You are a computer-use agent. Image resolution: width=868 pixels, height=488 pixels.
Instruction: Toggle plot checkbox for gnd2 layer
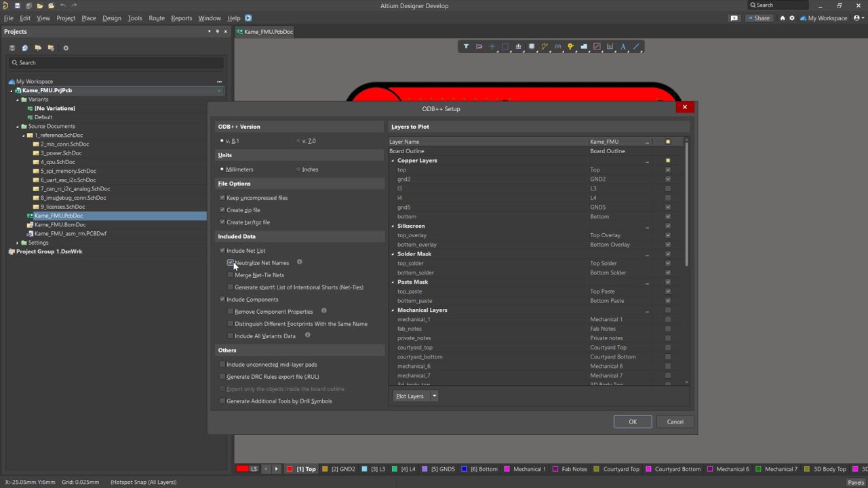(x=668, y=179)
